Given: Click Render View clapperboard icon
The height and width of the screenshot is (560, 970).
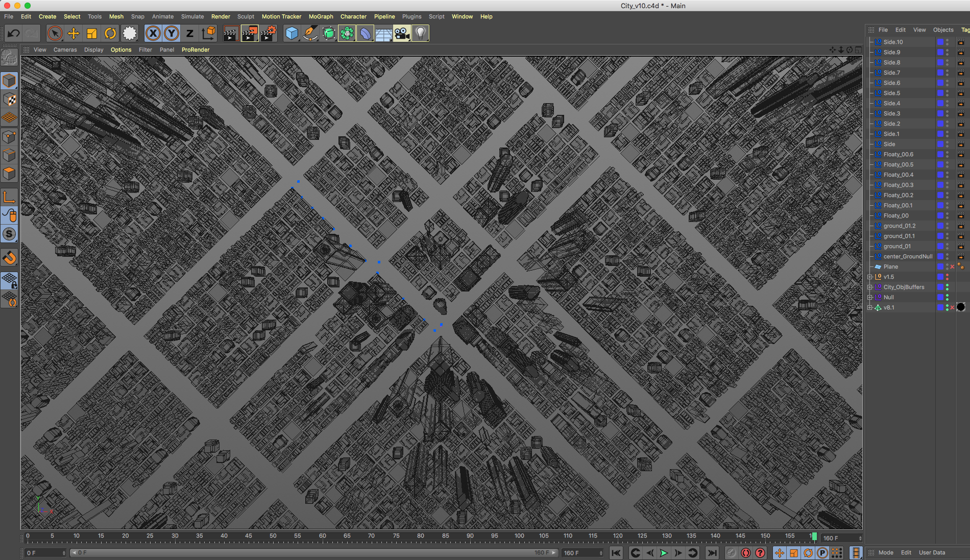Looking at the screenshot, I should tap(231, 34).
